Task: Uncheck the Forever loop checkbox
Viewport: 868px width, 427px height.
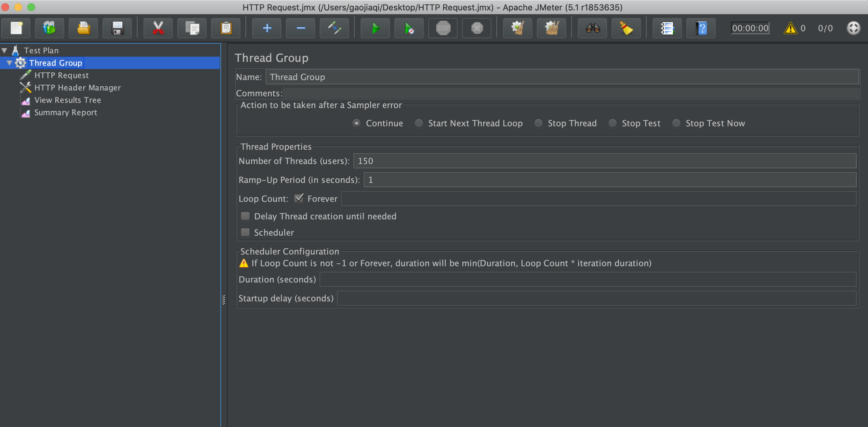Action: coord(298,198)
